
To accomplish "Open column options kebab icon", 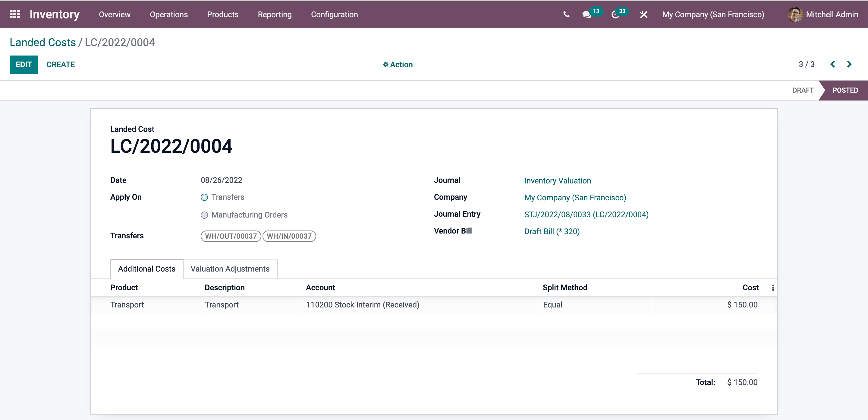I will point(773,288).
